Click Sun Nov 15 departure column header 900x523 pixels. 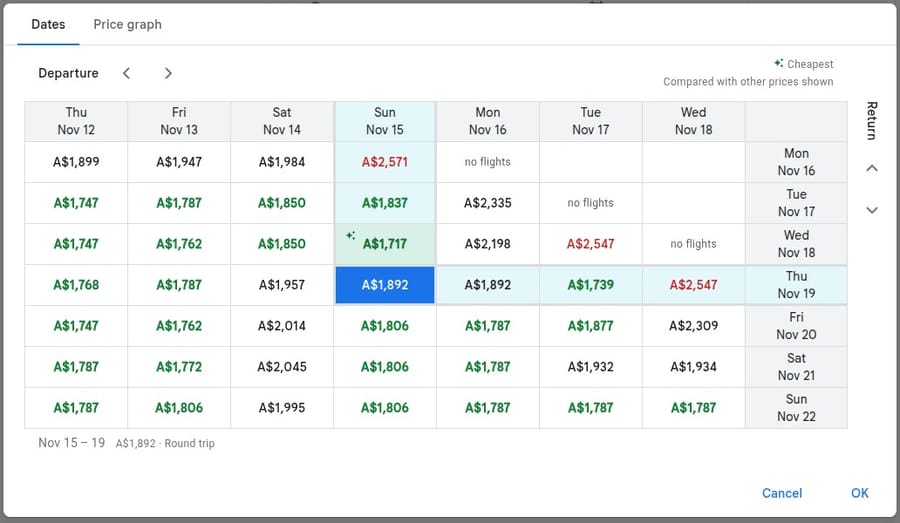point(385,121)
